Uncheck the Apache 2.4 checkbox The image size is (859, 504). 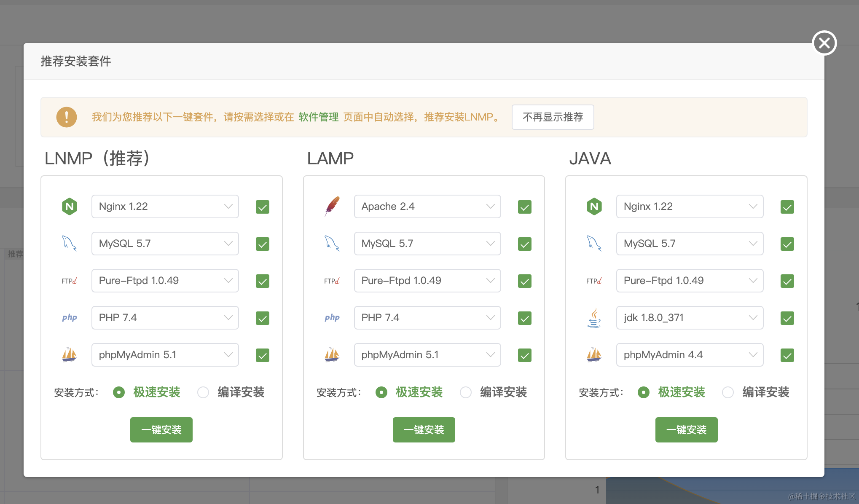point(524,207)
